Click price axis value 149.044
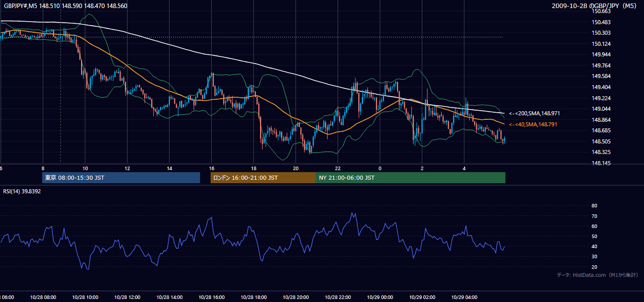The height and width of the screenshot is (302, 644). click(602, 109)
